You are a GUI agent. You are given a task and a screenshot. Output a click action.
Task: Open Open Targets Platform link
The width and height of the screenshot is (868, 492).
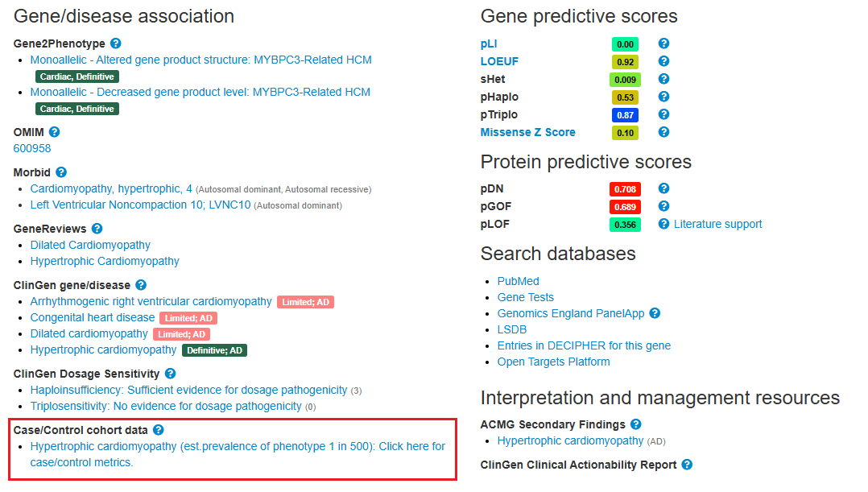[x=553, y=362]
